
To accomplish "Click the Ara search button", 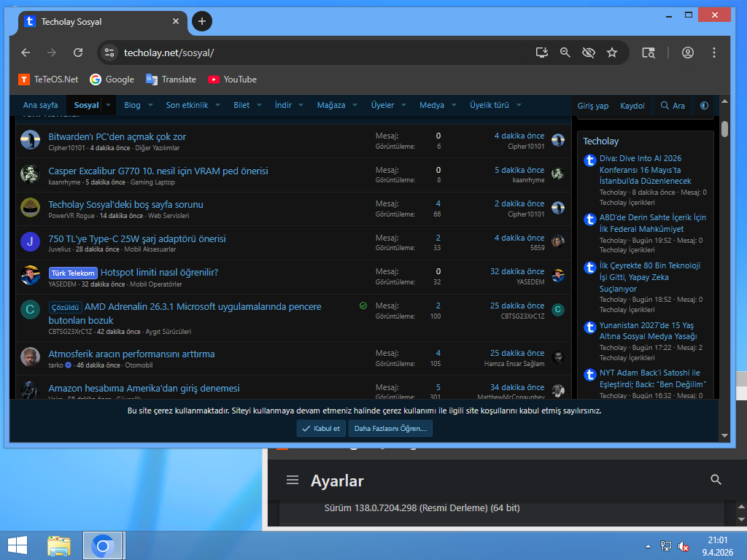I will 673,106.
